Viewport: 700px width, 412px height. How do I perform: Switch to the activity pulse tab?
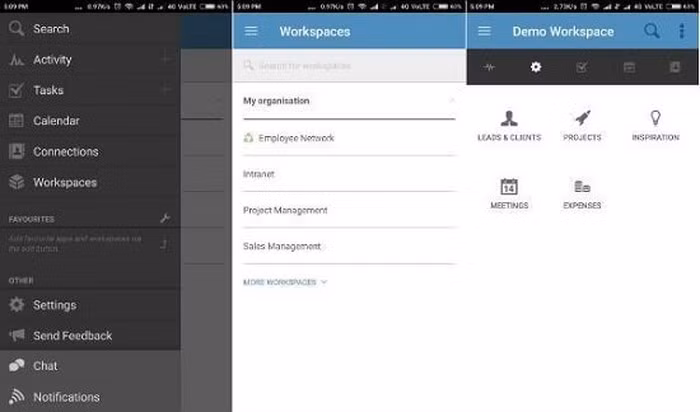point(489,67)
